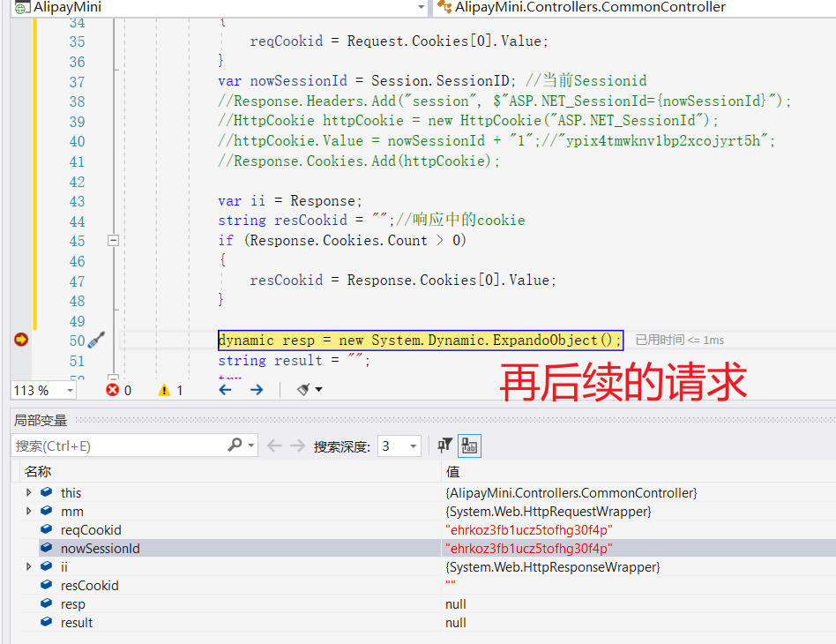This screenshot has height=644, width=836.
Task: Collapse the if block at line 45
Action: tap(113, 240)
